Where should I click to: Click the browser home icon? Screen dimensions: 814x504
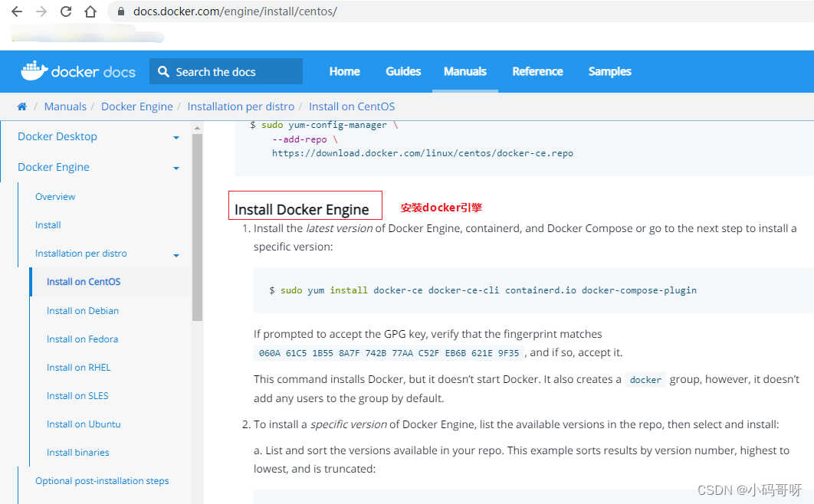90,11
